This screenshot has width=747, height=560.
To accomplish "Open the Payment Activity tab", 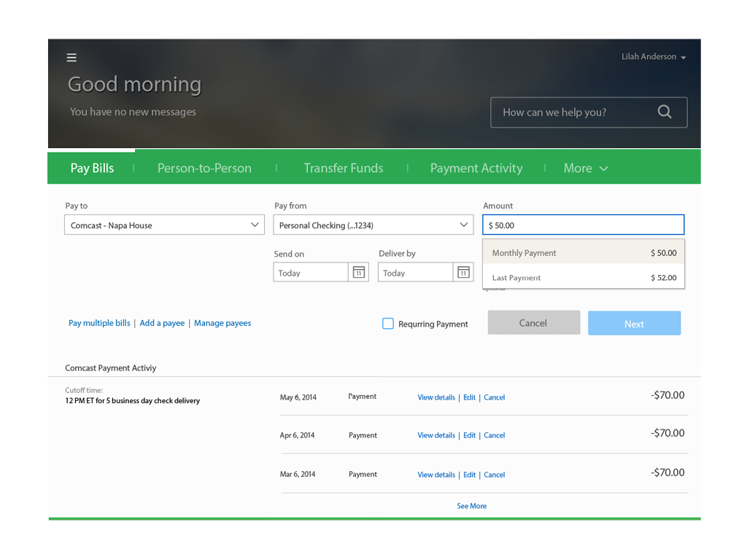I will [x=476, y=168].
